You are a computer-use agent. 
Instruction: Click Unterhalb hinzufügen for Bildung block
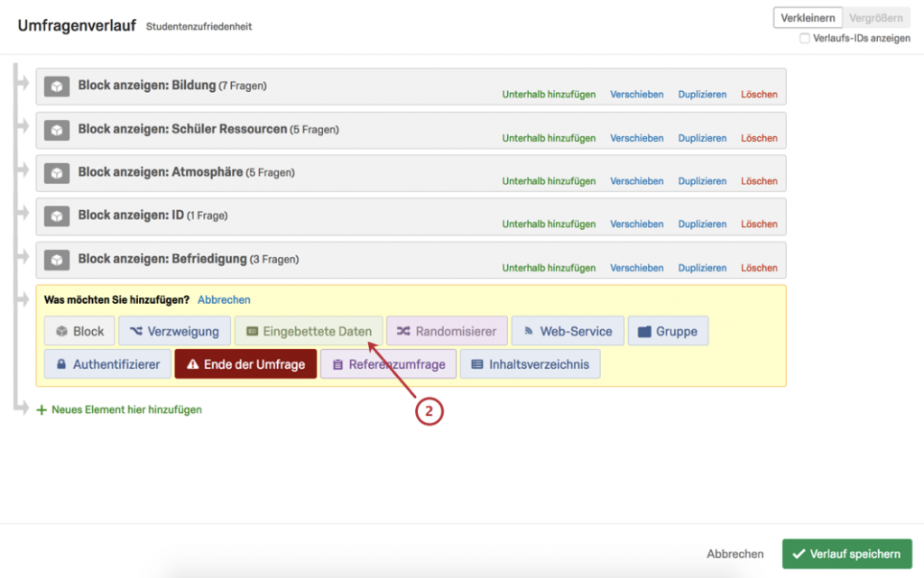pos(549,94)
